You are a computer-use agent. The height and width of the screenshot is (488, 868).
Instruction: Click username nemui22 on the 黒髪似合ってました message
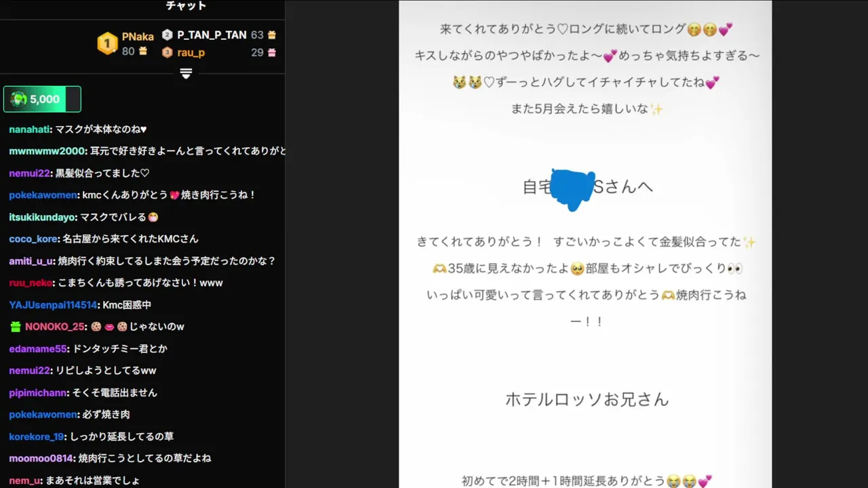coord(30,173)
